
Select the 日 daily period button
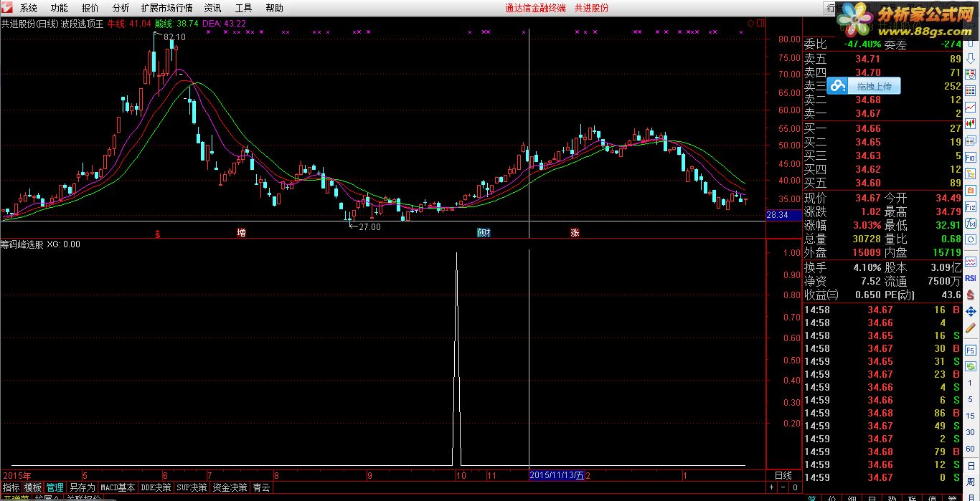971,465
